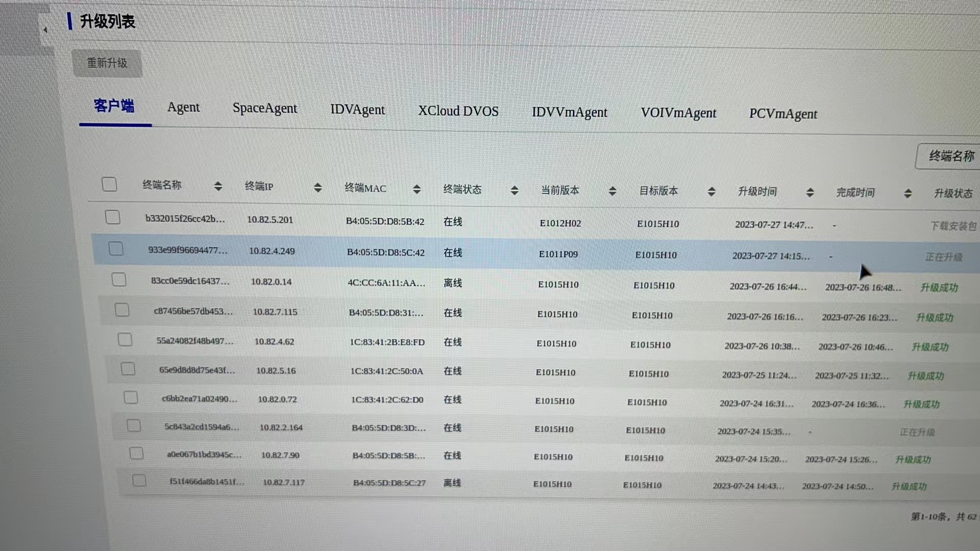Screen dimensions: 980x551
Task: Sort by 终端IP column arrows
Action: 317,188
